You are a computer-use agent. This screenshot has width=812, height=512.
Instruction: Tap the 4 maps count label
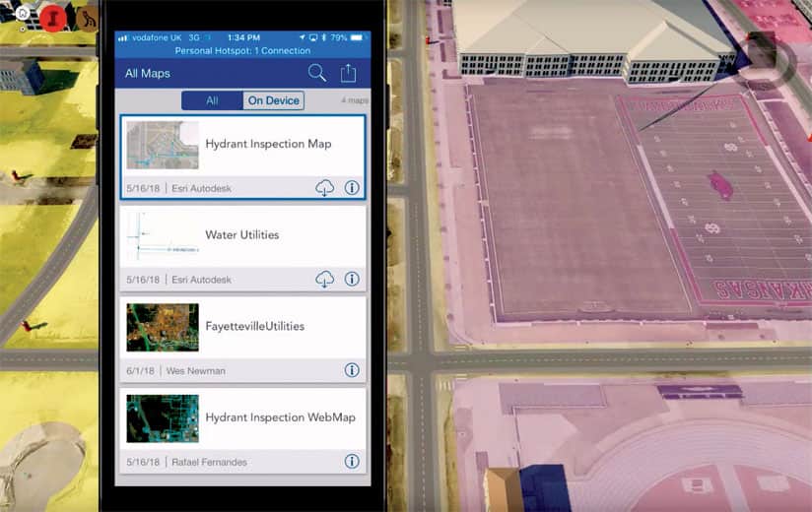(355, 100)
